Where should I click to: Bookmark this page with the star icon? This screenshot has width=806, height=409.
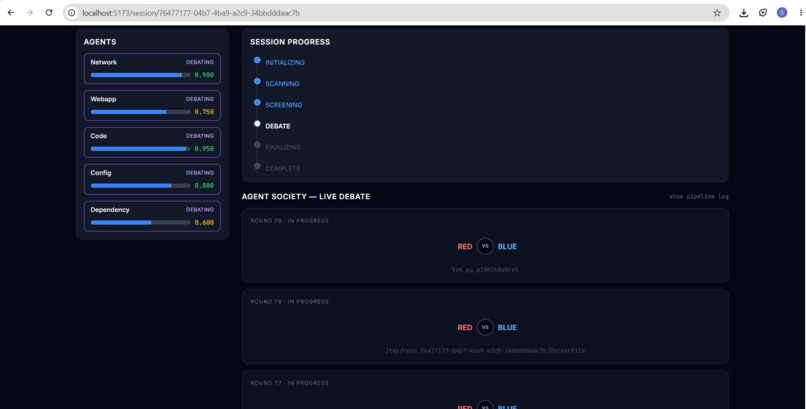pyautogui.click(x=717, y=13)
